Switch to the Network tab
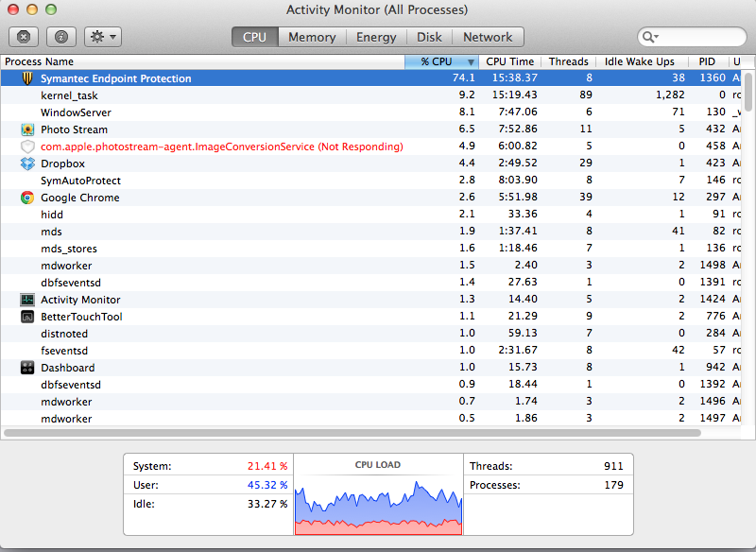Screen dimensions: 756x552 (488, 37)
